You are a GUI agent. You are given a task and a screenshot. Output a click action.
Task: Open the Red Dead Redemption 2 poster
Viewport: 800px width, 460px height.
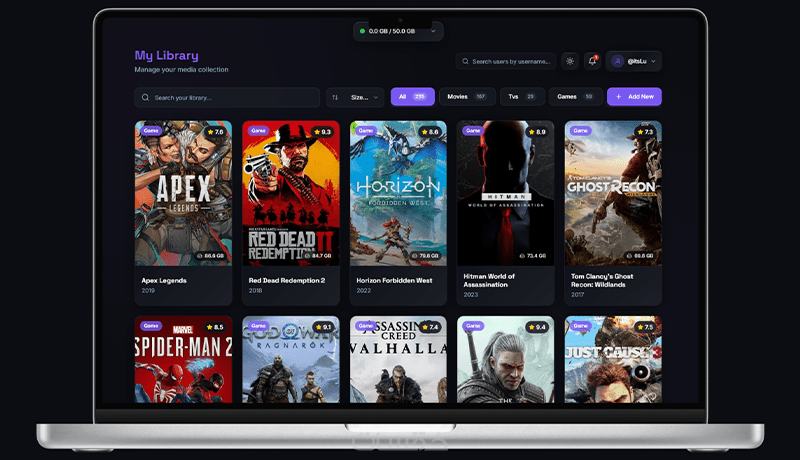pyautogui.click(x=291, y=193)
